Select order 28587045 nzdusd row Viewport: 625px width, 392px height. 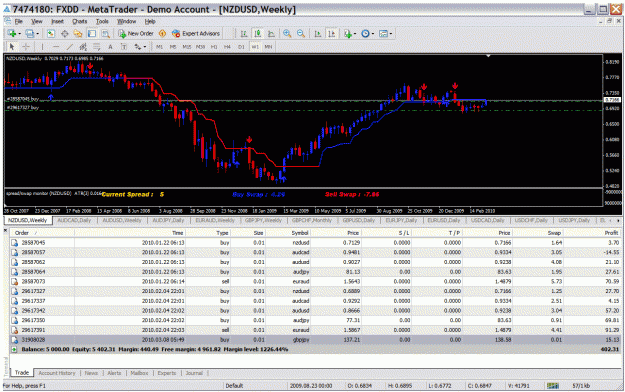point(315,242)
